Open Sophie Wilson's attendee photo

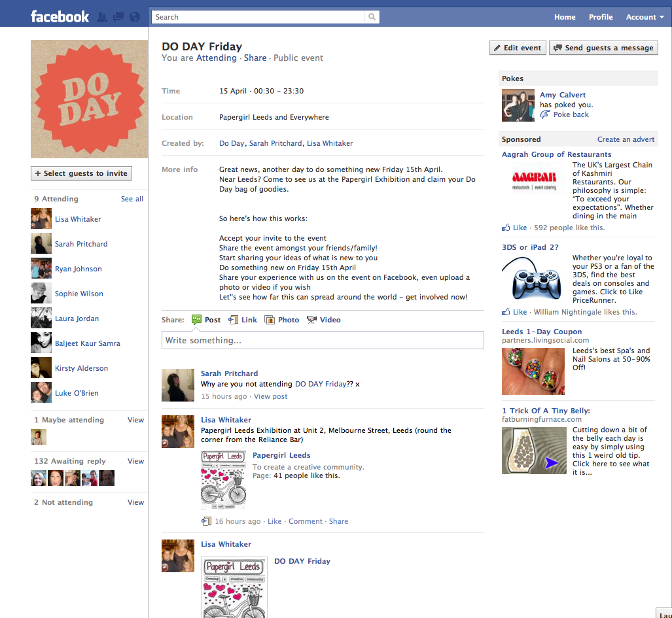tap(41, 293)
